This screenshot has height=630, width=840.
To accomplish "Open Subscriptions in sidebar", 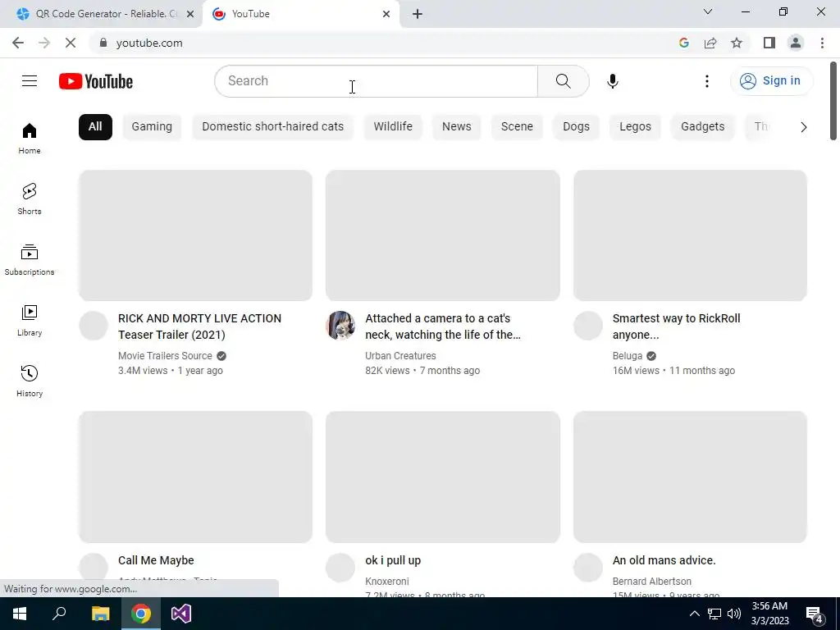I will click(30, 260).
